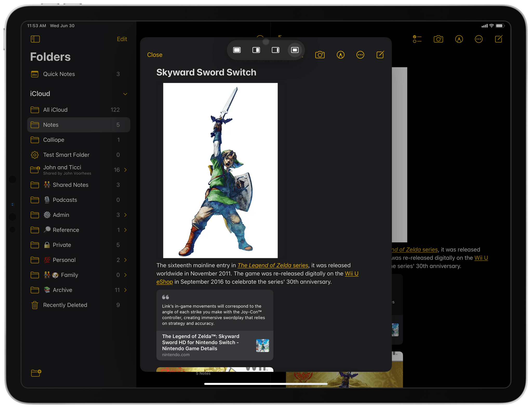Viewport: 532px width, 409px height.
Task: Click the multitasking handle atop floating window
Action: coord(266,42)
